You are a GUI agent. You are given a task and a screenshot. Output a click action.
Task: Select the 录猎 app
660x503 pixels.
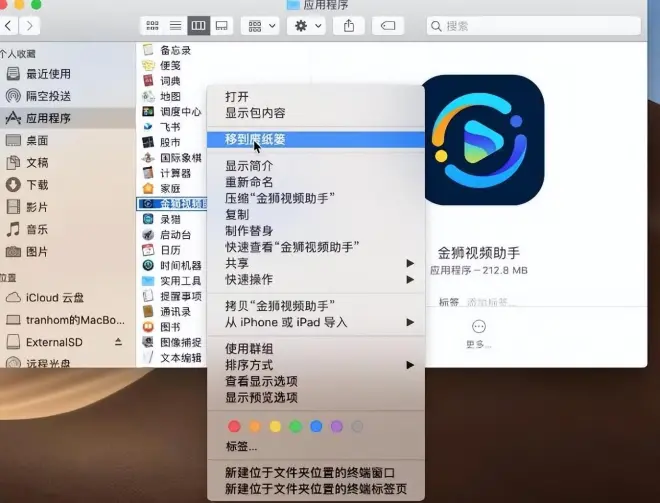pos(162,219)
